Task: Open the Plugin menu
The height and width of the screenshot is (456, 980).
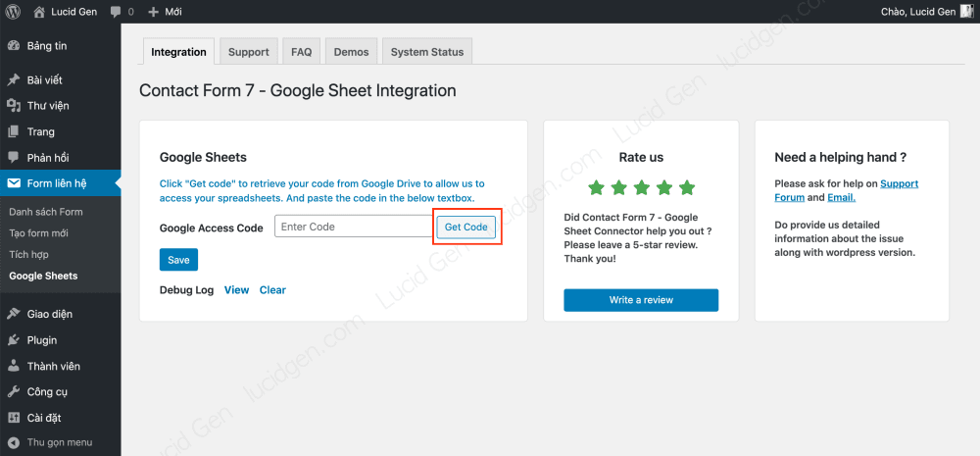Action: click(x=41, y=340)
